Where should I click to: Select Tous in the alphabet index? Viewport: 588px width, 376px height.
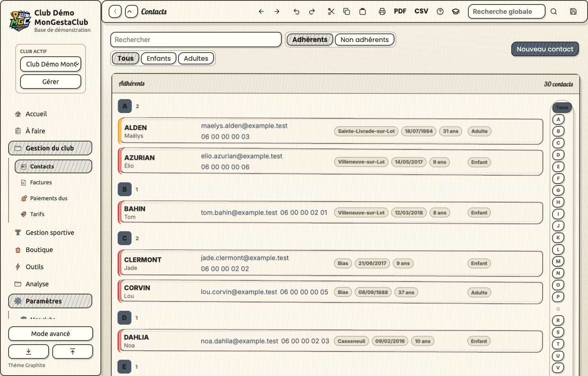pyautogui.click(x=562, y=108)
